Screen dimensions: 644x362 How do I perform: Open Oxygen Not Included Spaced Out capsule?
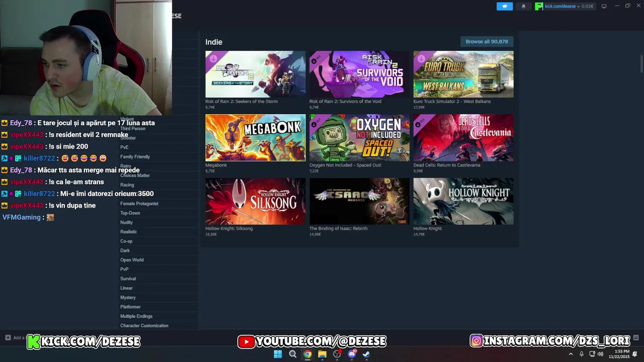[359, 138]
